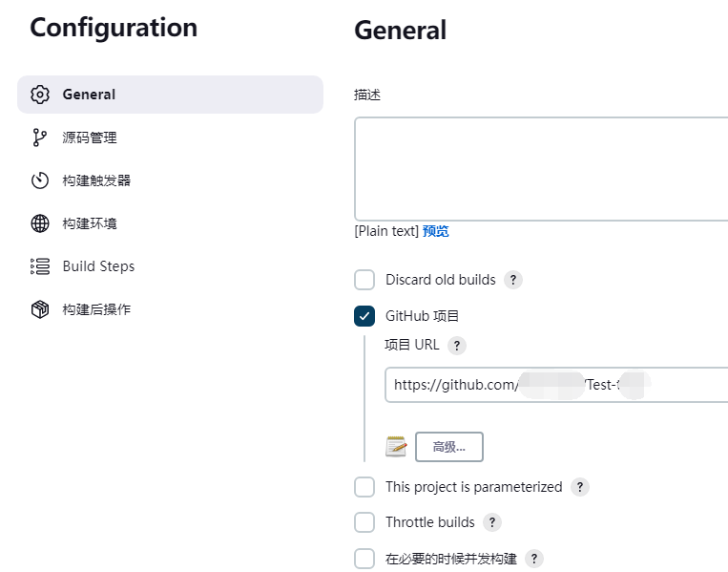Jump to Build Steps section
The image size is (728, 572).
(98, 266)
